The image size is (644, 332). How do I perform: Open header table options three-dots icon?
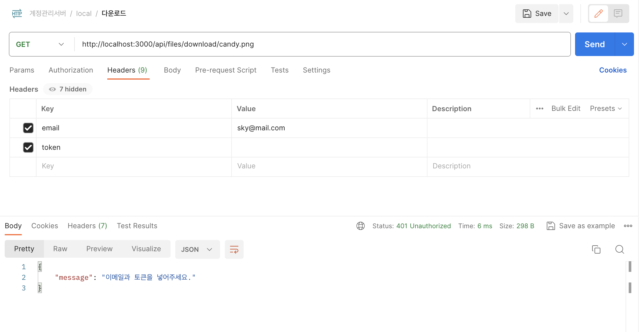pyautogui.click(x=539, y=109)
